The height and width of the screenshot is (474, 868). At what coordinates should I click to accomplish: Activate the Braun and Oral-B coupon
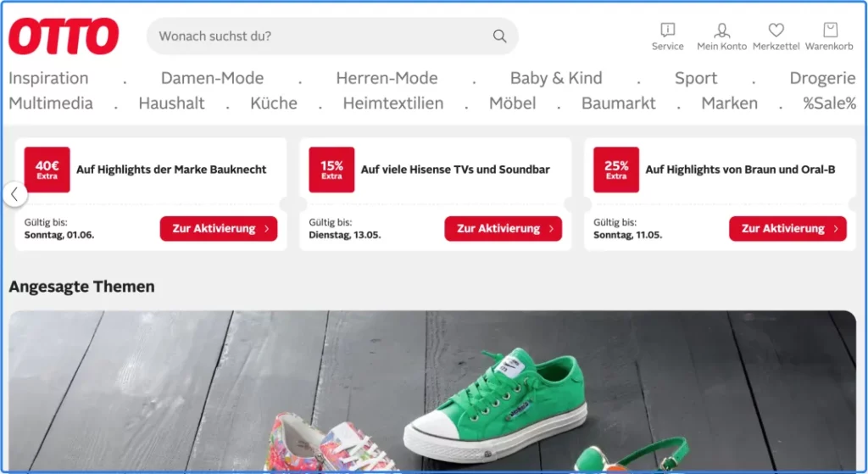pyautogui.click(x=787, y=229)
